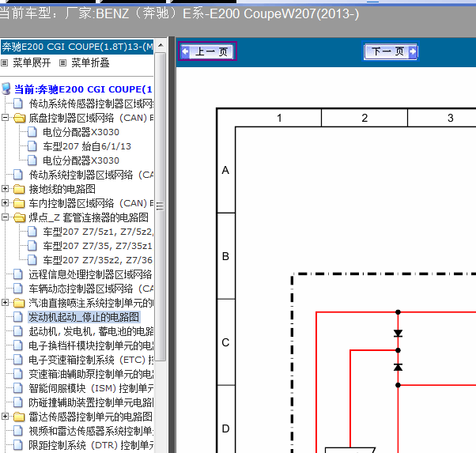This screenshot has width=476, height=453.
Task: Go to previous page with 上一页
Action: tap(207, 51)
